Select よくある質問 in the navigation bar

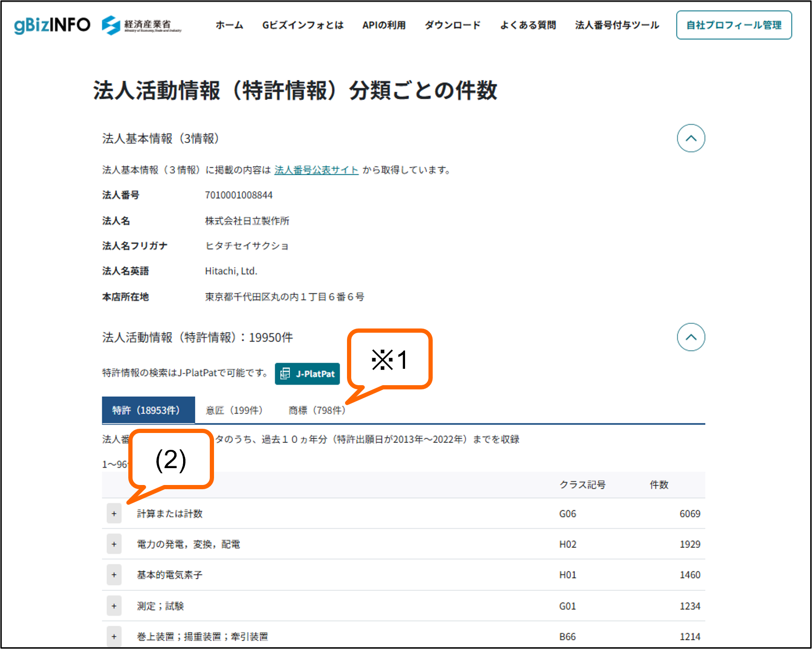(x=528, y=25)
